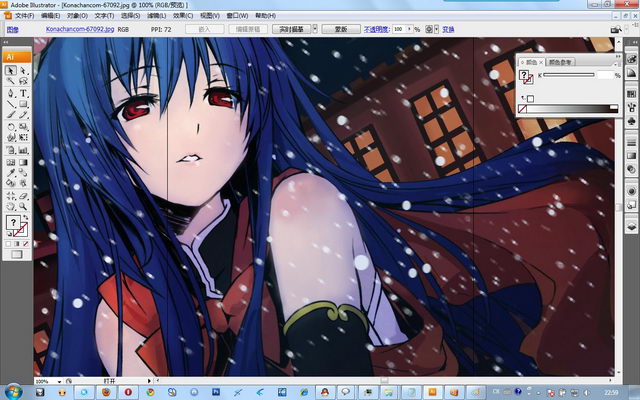Screen dimensions: 640x400
Task: Open the 文件(F) menu
Action: pyautogui.click(x=25, y=16)
